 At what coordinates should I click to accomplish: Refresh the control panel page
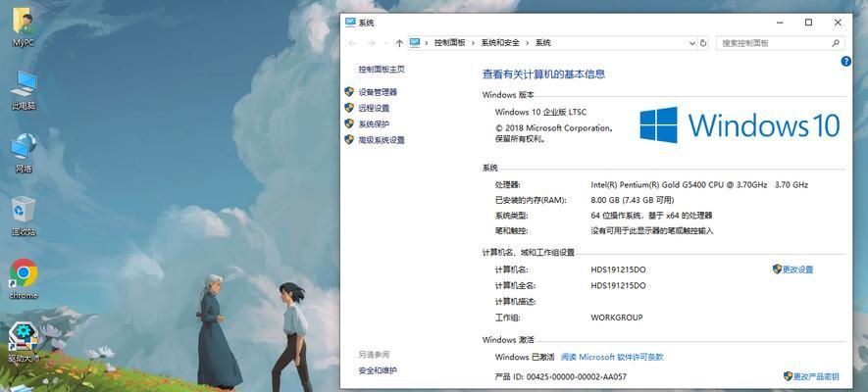click(x=703, y=43)
